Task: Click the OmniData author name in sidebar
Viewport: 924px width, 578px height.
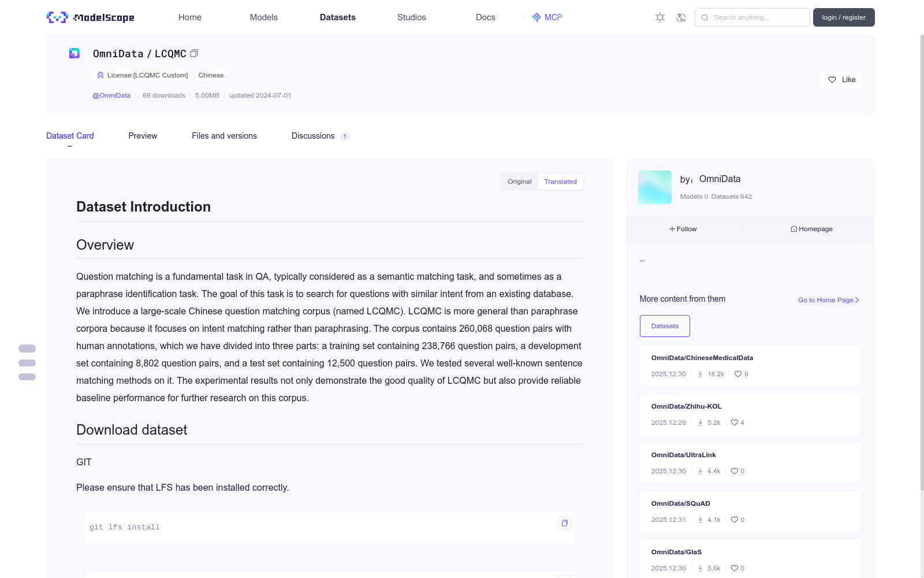Action: coord(720,179)
